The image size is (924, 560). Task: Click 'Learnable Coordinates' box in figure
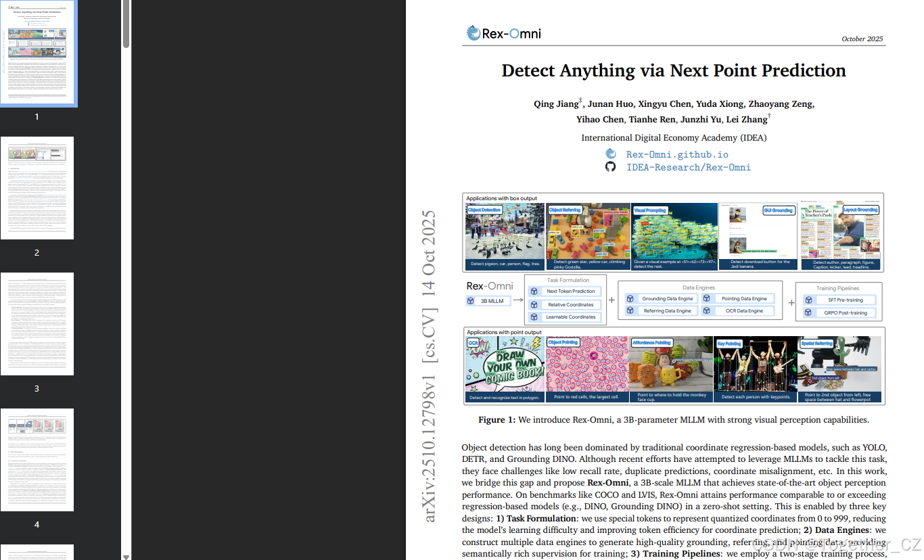(x=565, y=317)
